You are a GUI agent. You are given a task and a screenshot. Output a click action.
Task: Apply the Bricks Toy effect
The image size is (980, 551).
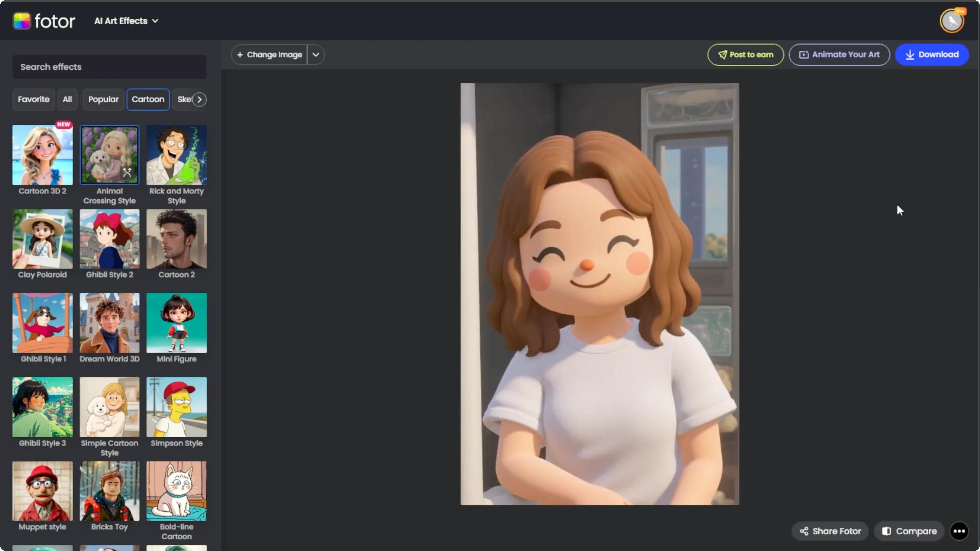tap(109, 491)
